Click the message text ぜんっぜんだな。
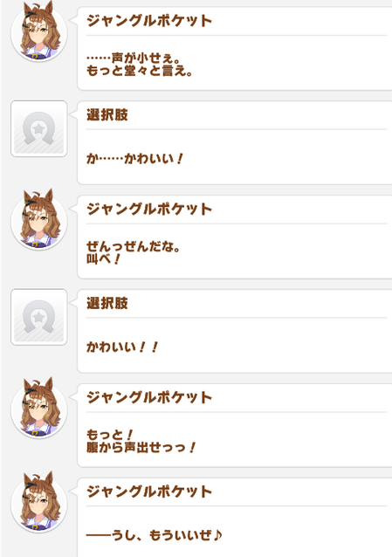 tap(134, 246)
